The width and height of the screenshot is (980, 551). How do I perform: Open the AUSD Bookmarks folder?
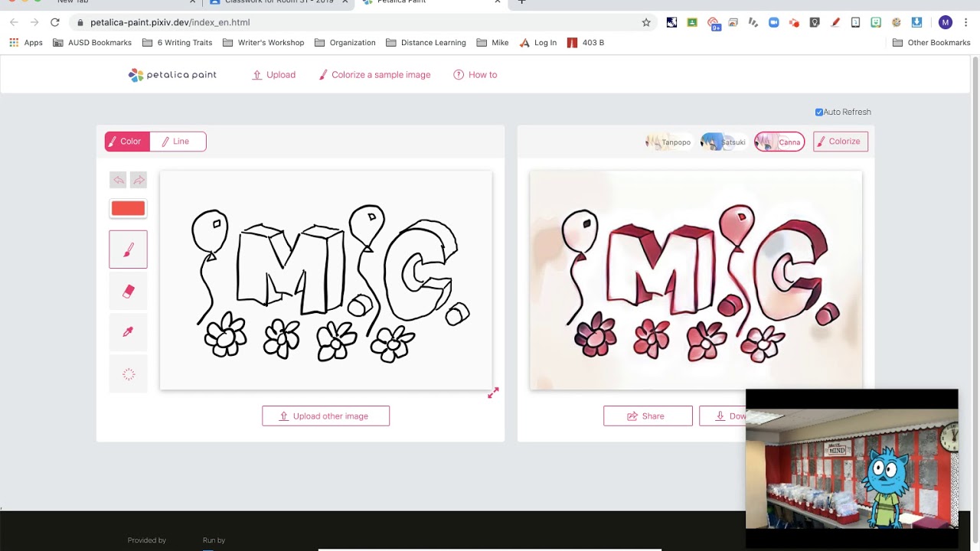pos(92,43)
